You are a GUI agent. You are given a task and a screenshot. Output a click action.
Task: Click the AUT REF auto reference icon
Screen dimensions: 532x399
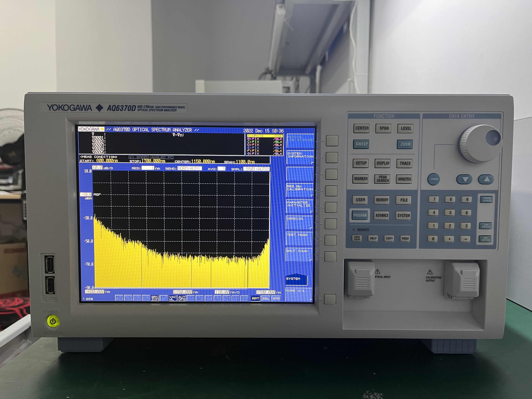218,298
